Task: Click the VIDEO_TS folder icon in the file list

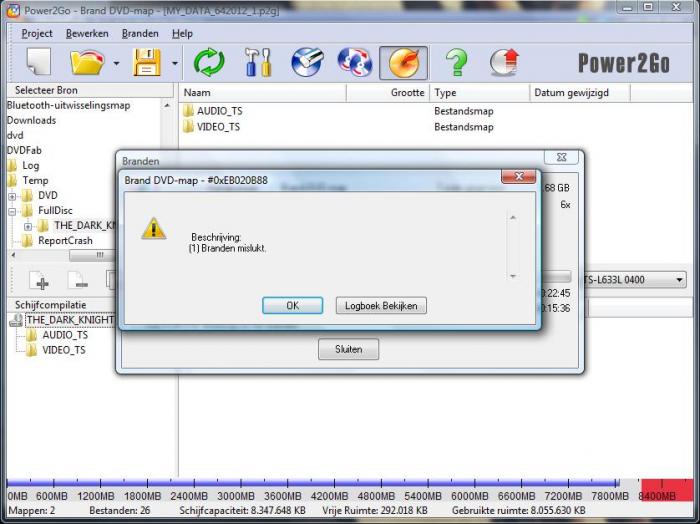Action: [188, 127]
